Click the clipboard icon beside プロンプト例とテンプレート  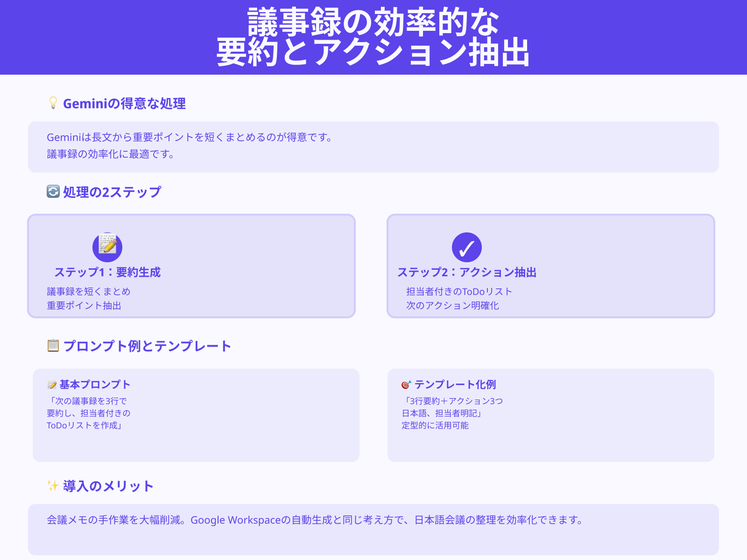pos(52,345)
